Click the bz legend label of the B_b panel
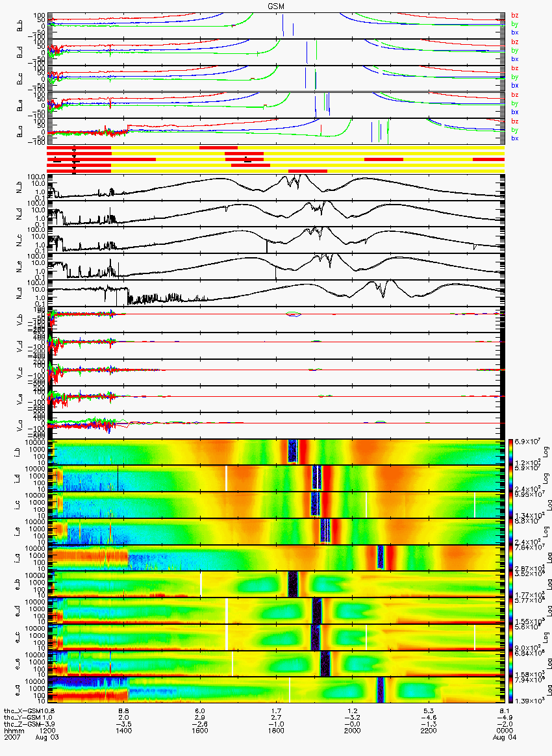 point(514,16)
